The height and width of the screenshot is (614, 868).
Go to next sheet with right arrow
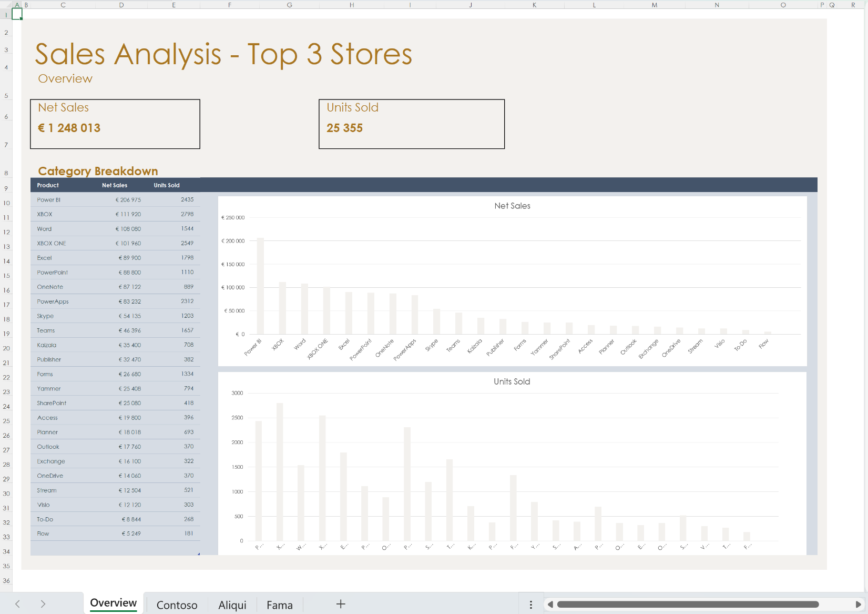(x=43, y=604)
